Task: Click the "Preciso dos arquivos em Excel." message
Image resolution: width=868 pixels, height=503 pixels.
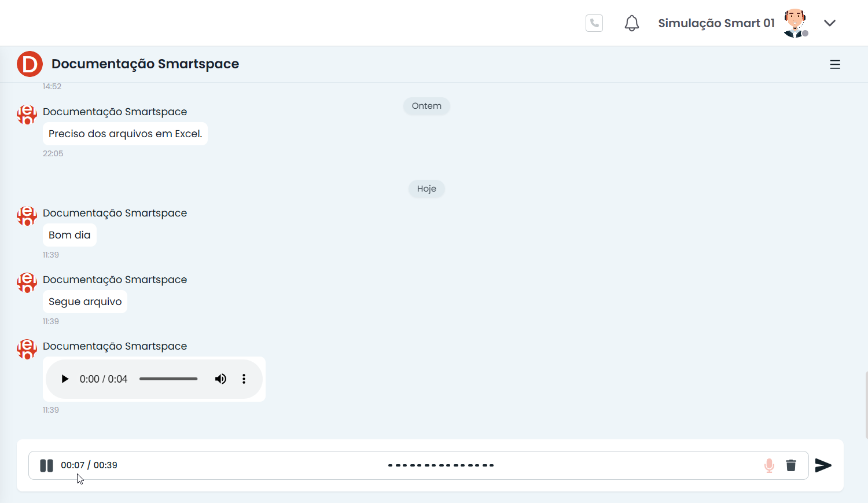Action: tap(125, 134)
